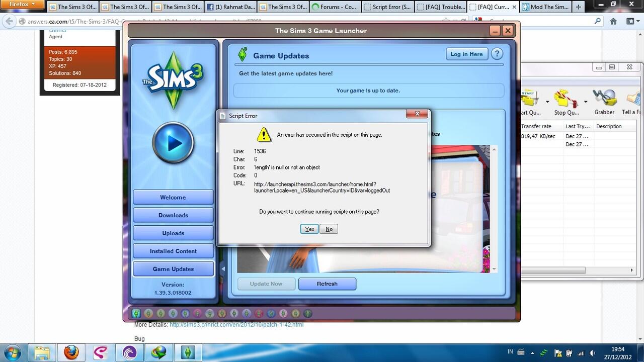
Task: Switch to the (1) Rahmat Da... Facebook tab
Action: click(230, 7)
